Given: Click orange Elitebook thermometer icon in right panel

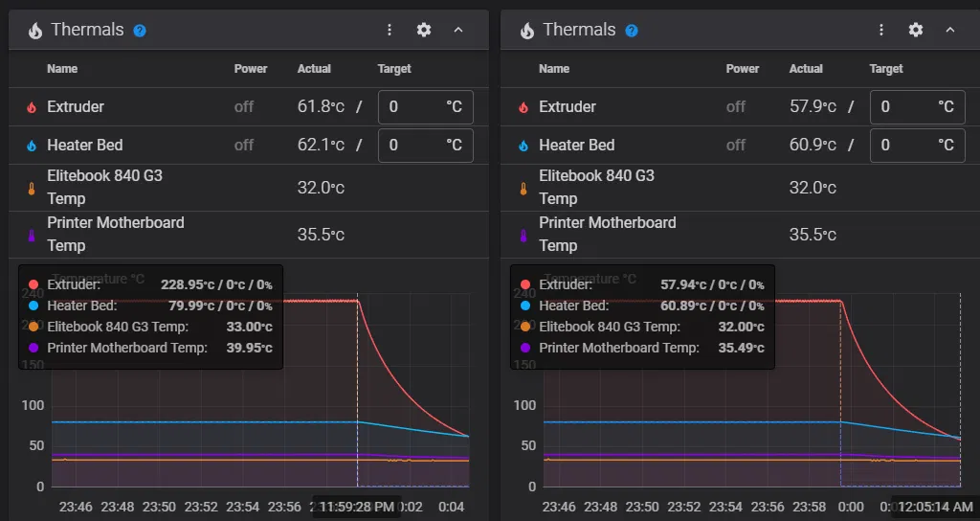Looking at the screenshot, I should tap(523, 189).
